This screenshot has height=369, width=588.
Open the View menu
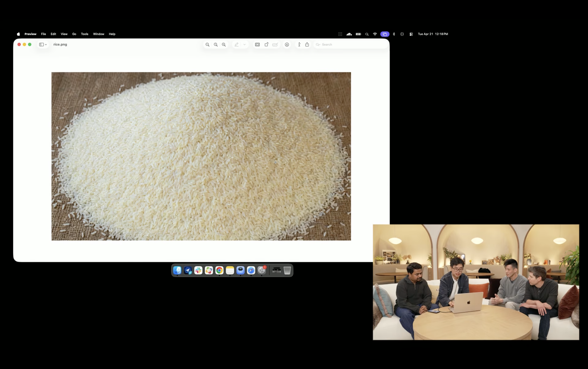pyautogui.click(x=64, y=34)
